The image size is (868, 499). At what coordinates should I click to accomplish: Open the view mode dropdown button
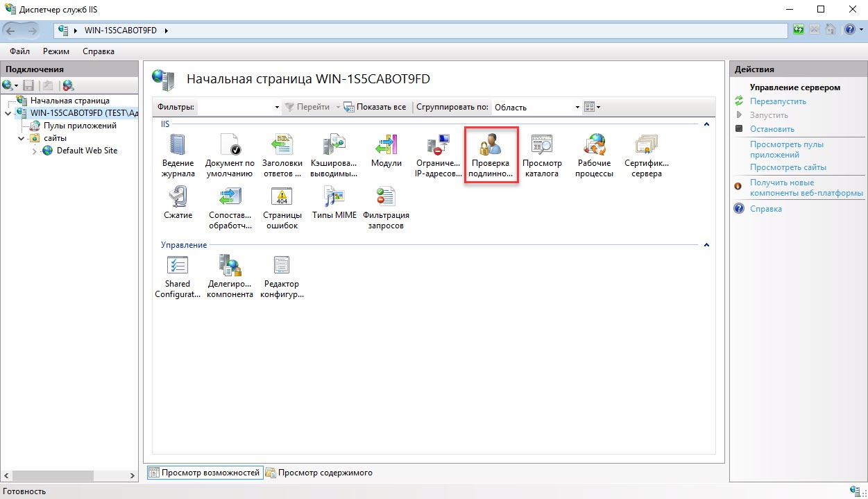pos(592,107)
